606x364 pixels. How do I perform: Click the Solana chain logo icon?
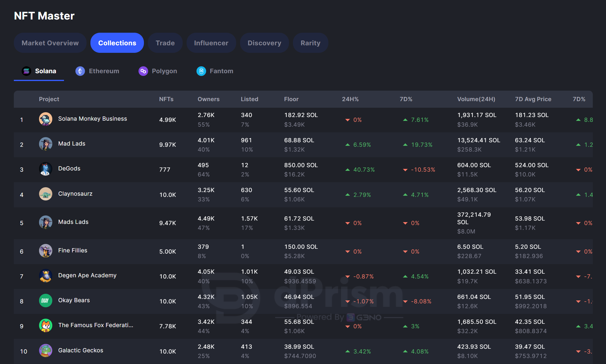(x=26, y=71)
